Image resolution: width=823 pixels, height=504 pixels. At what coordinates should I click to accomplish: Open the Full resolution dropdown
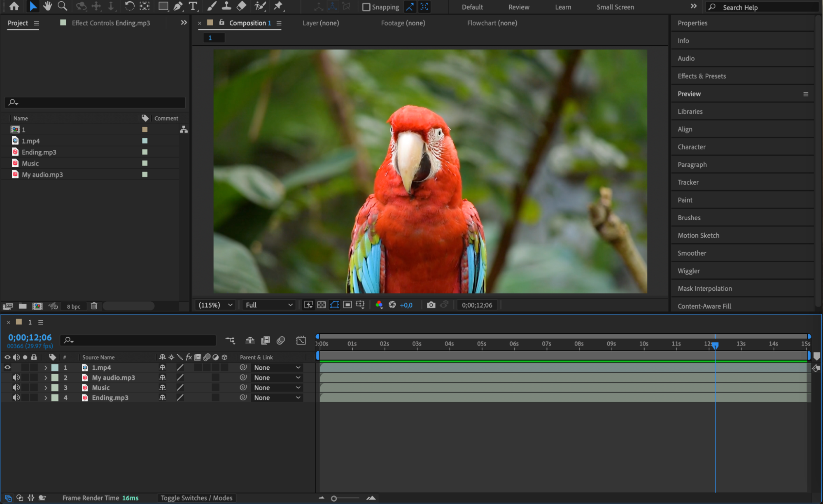coord(269,305)
